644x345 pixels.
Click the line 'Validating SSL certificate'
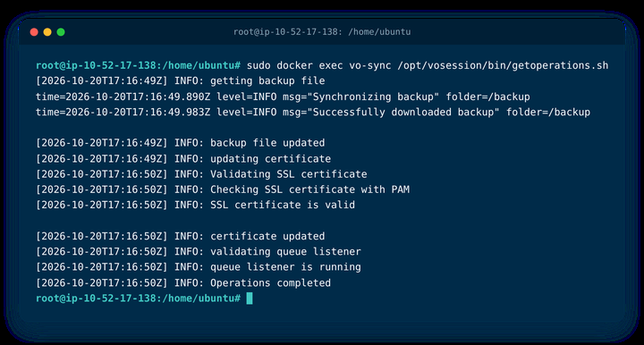click(201, 174)
